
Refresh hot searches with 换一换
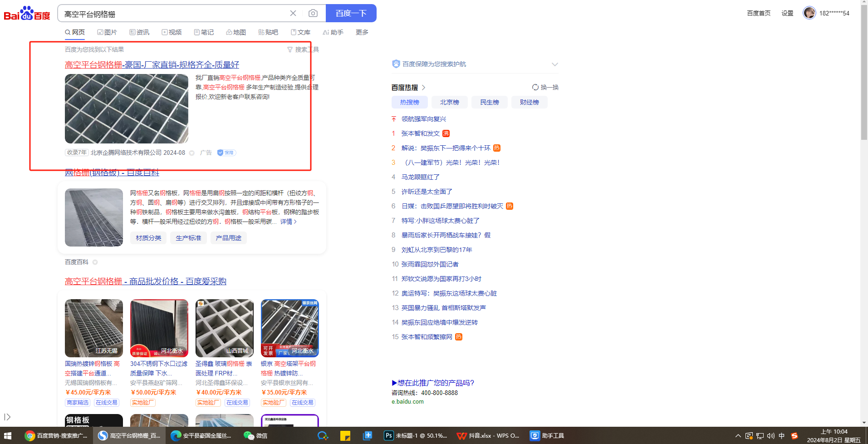(x=545, y=87)
